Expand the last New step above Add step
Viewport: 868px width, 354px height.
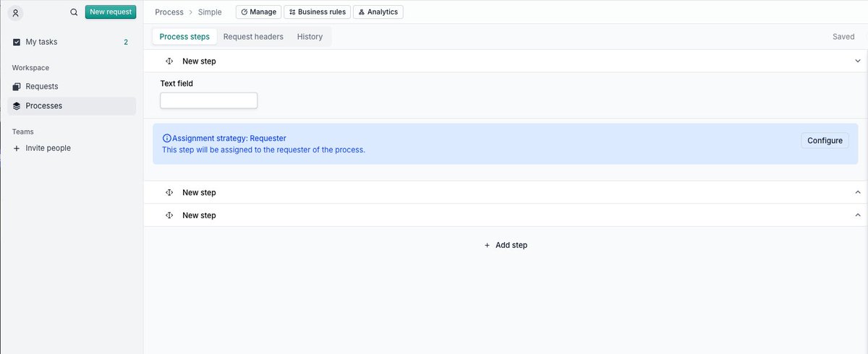(x=858, y=215)
